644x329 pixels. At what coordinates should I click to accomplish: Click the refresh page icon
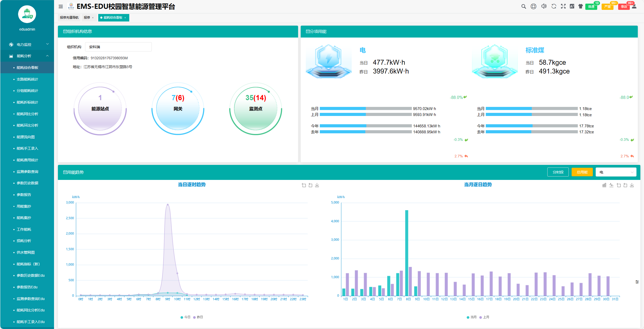(554, 6)
